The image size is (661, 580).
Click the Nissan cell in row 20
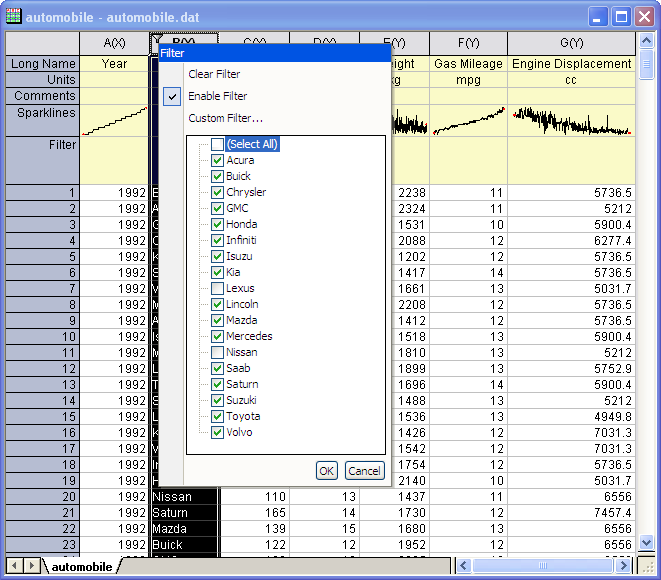185,497
